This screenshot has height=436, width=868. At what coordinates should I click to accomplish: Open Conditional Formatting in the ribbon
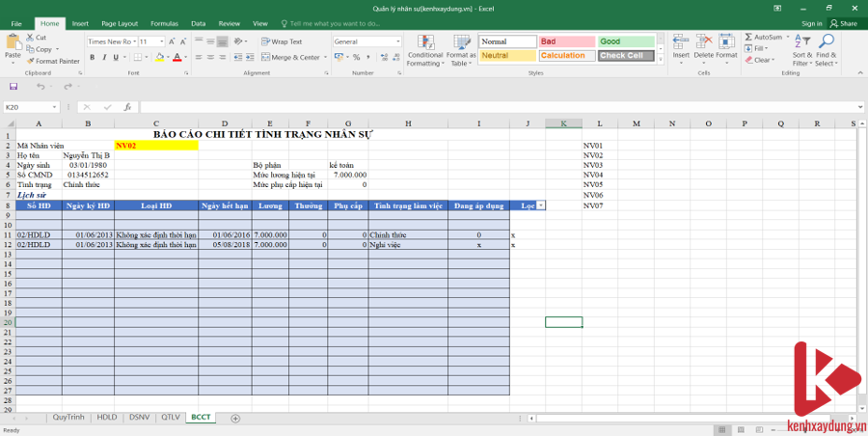424,50
